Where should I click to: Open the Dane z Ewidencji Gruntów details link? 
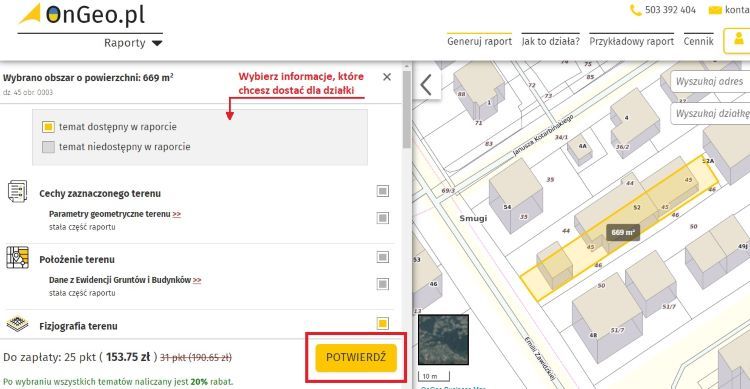click(x=197, y=280)
